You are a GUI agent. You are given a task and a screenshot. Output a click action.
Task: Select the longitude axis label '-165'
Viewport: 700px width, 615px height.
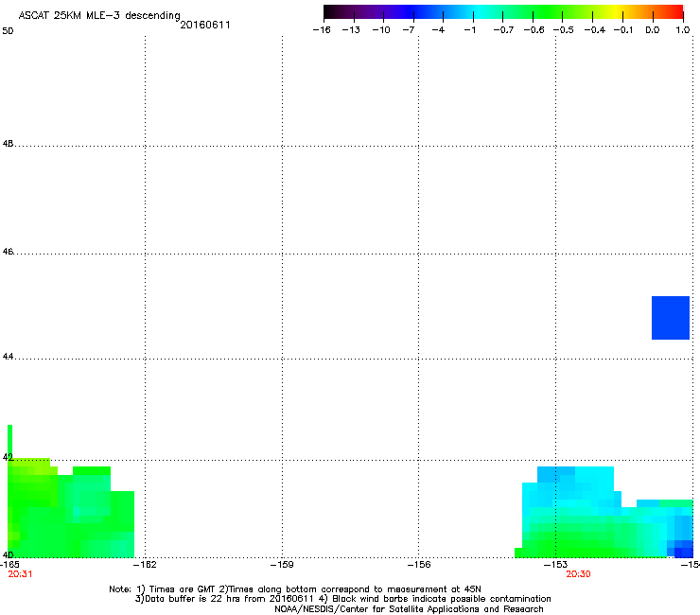pyautogui.click(x=9, y=565)
